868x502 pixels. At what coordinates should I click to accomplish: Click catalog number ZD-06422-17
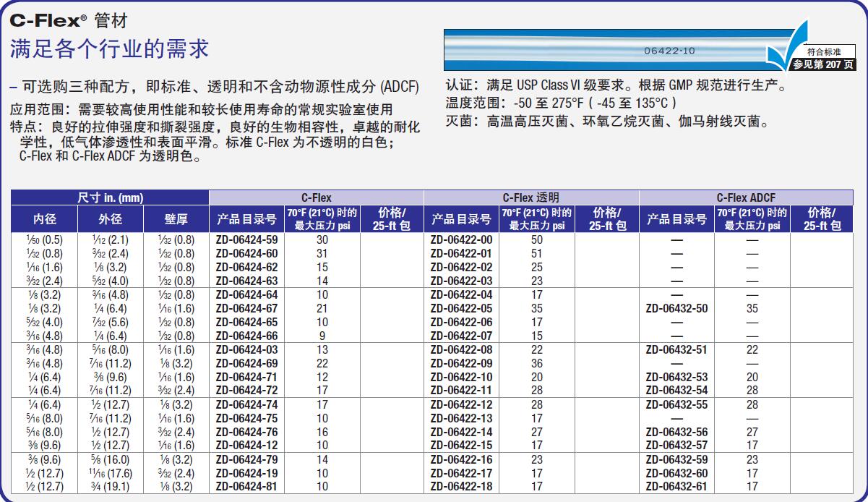pyautogui.click(x=461, y=473)
